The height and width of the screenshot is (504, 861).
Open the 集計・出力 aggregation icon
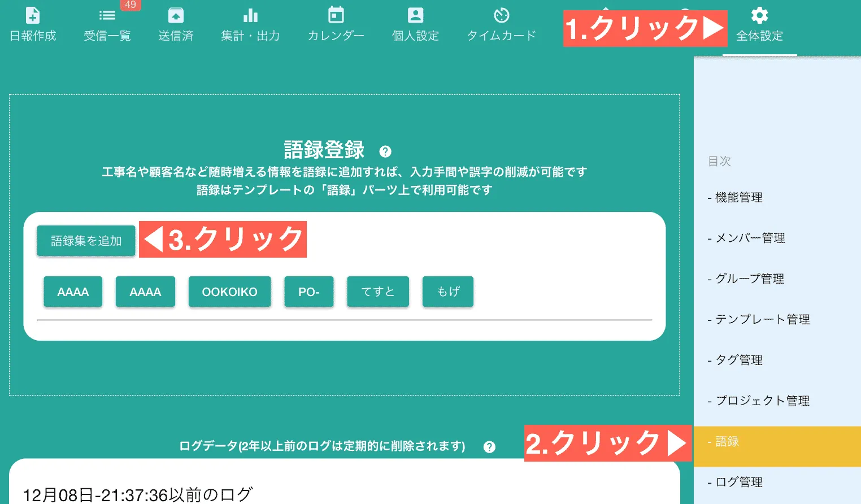pos(250,23)
